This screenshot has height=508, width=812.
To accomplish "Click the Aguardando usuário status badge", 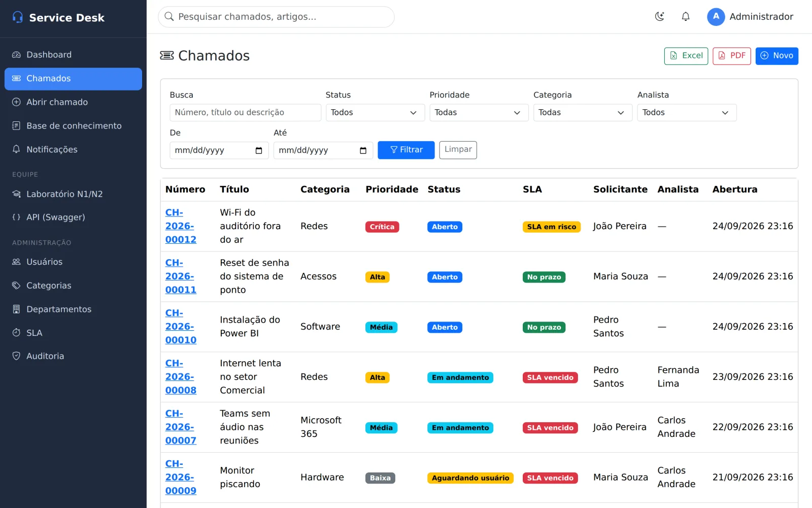I will coord(470,478).
